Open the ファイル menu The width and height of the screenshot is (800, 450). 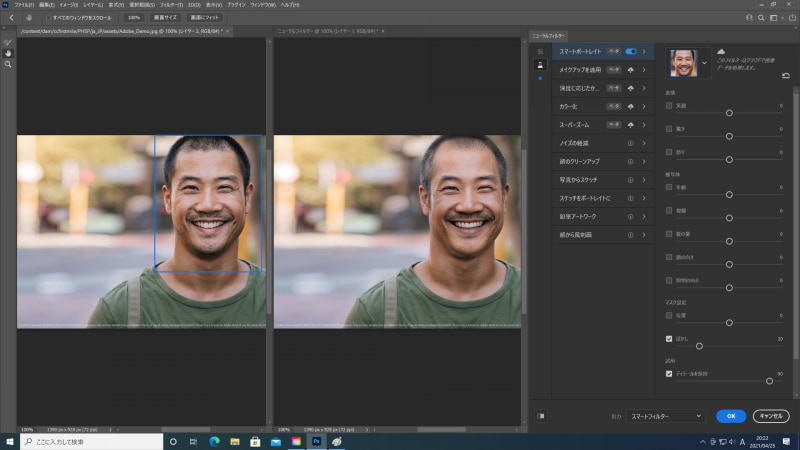(x=23, y=5)
